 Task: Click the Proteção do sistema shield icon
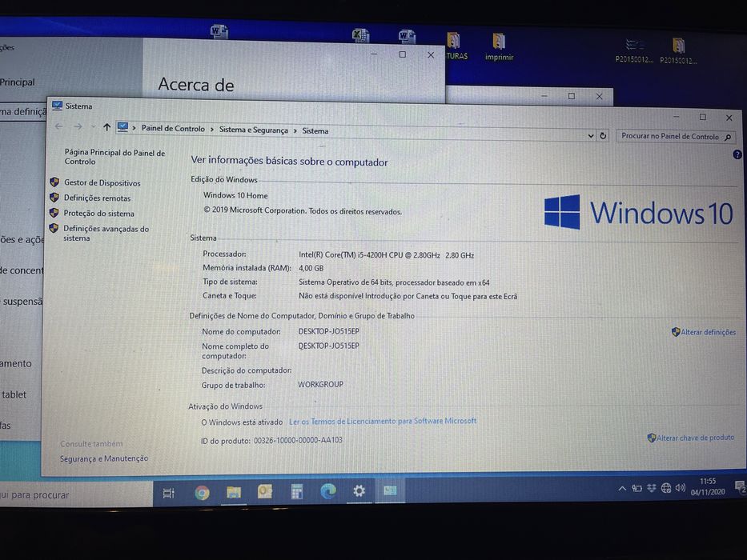pyautogui.click(x=54, y=212)
